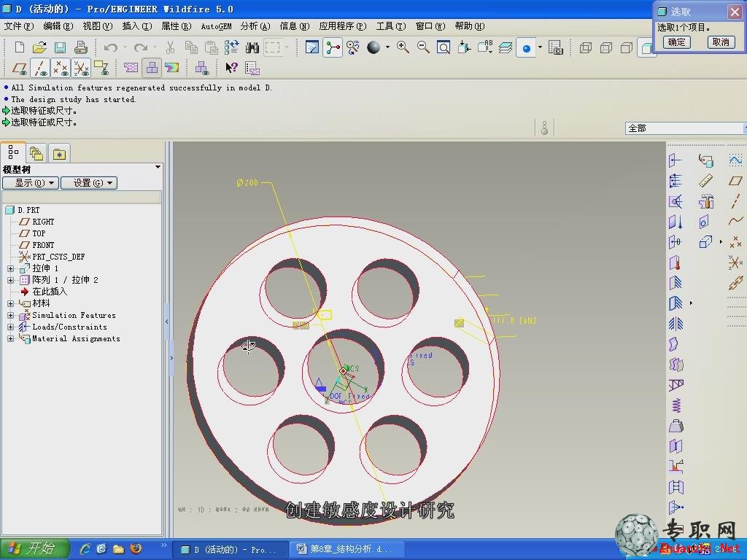Toggle datum planes display
The image size is (747, 560).
[x=20, y=68]
